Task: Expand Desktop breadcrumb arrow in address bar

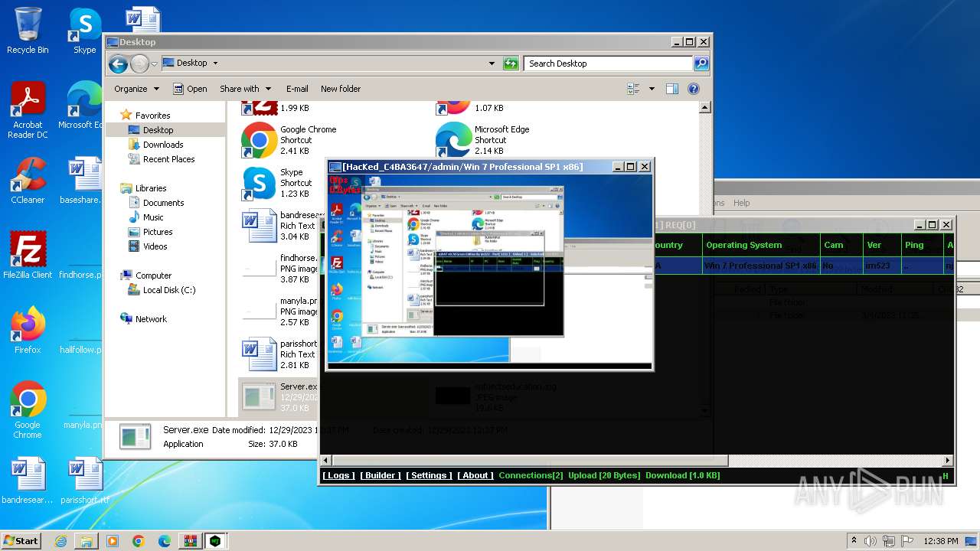Action: pyautogui.click(x=215, y=64)
